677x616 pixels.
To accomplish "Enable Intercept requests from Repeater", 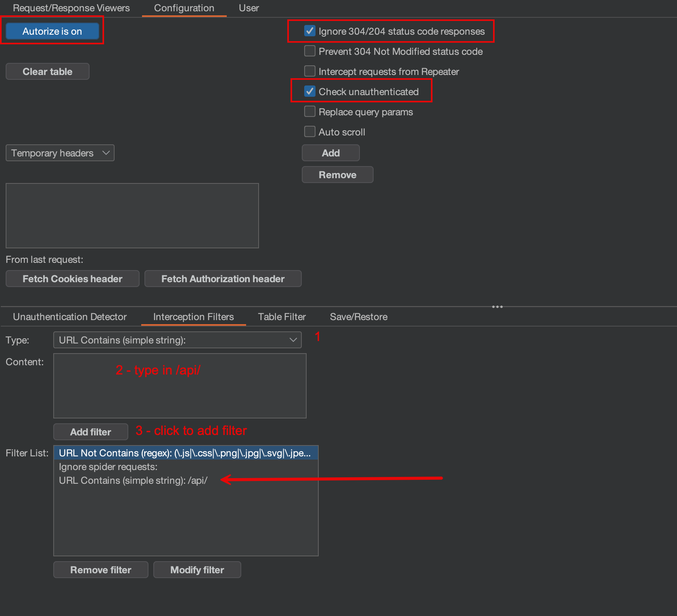I will coord(309,71).
